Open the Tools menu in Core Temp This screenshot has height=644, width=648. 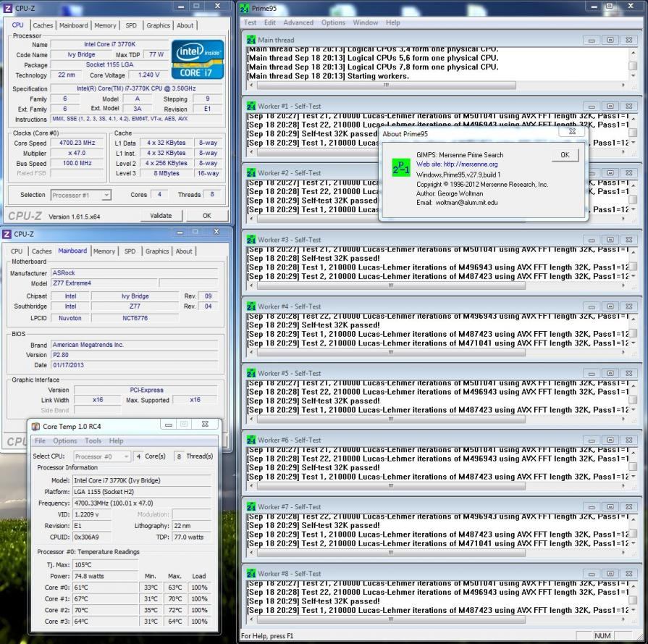(x=93, y=441)
